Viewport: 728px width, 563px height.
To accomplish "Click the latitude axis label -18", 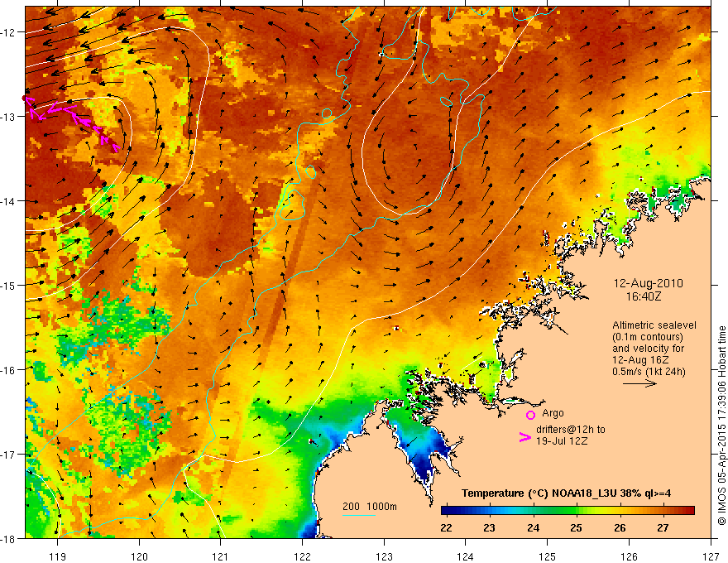I will pyautogui.click(x=9, y=539).
